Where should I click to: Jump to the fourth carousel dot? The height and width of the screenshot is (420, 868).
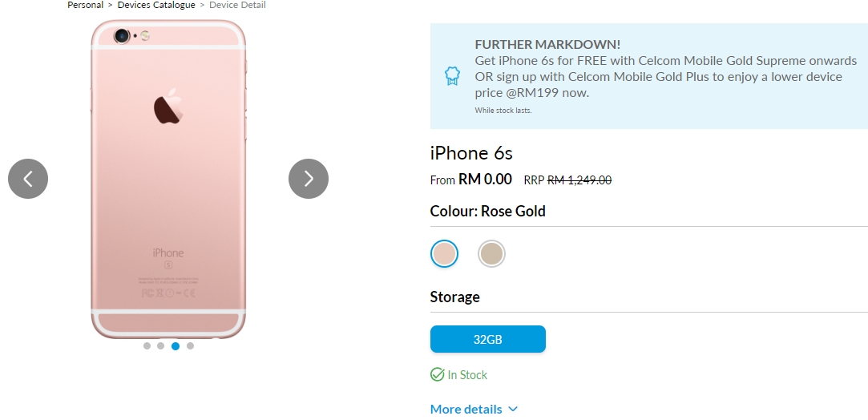tap(190, 346)
